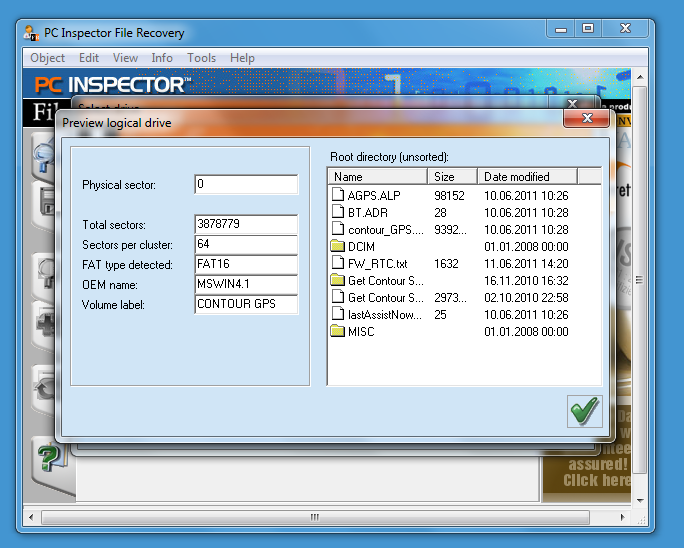
Task: Click the FAT type detected field
Action: pos(246,264)
